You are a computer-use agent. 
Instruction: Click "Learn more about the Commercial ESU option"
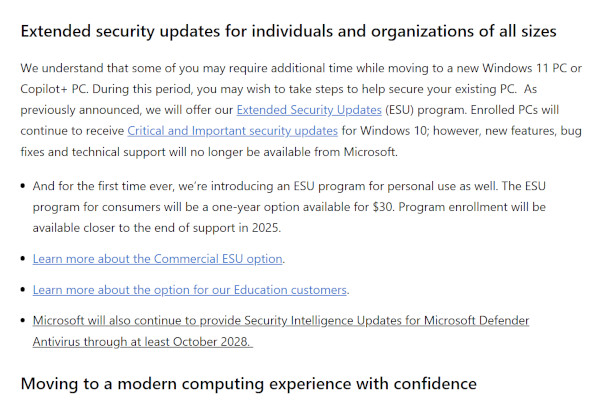point(158,259)
